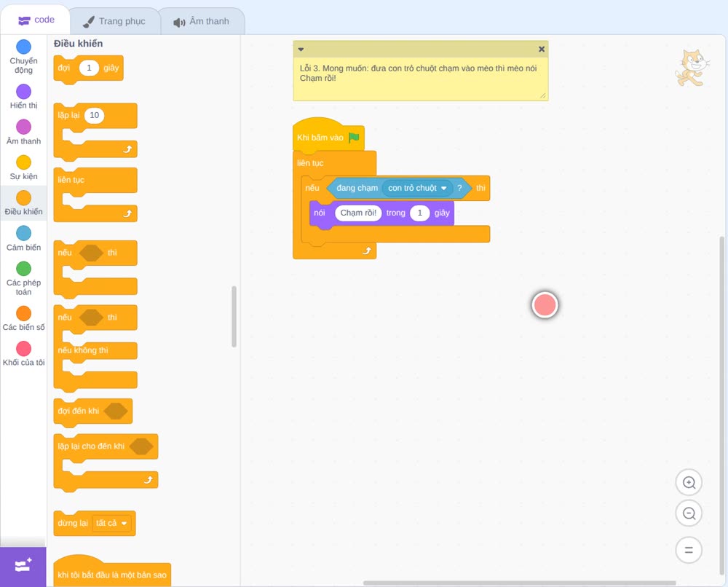Click the 10 value in lặp lại block
728x587 pixels.
tap(94, 115)
